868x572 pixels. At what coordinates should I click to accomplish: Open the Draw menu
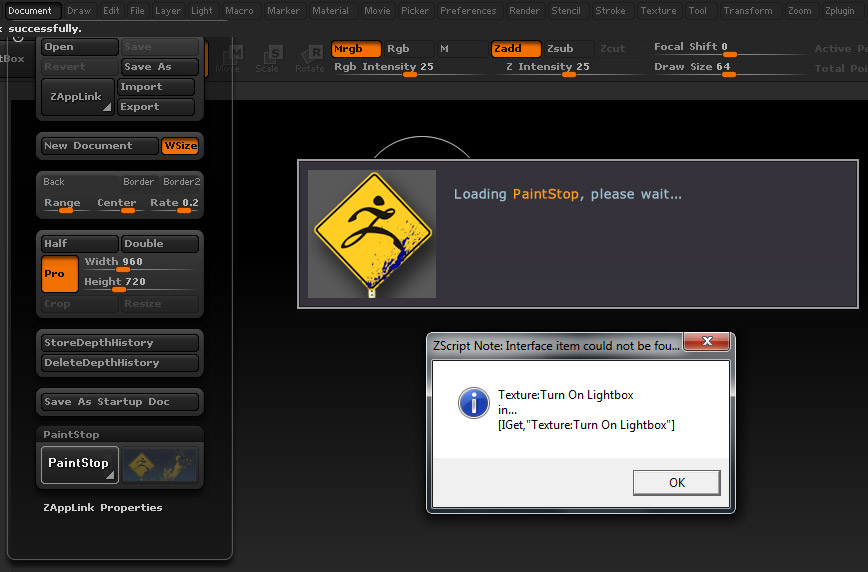point(79,11)
